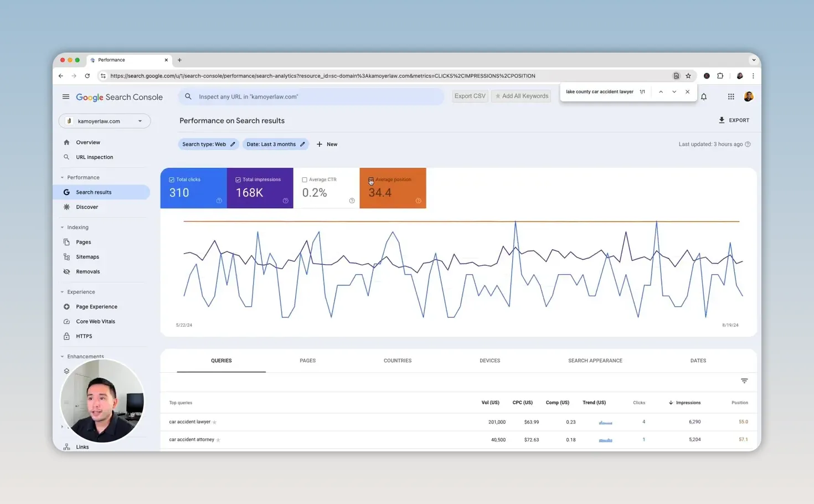Image resolution: width=814 pixels, height=504 pixels.
Task: Toggle the Total impressions checkbox
Action: tap(238, 180)
